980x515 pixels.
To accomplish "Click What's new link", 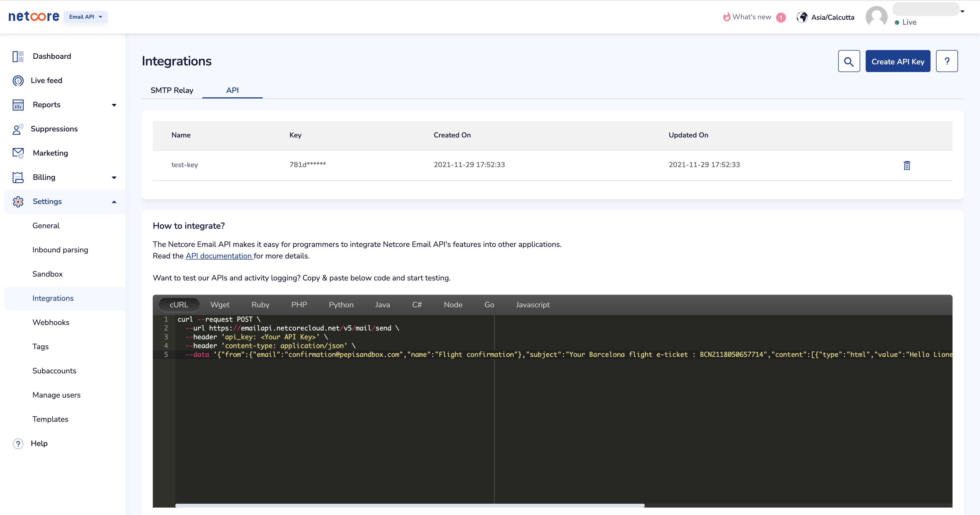I will pyautogui.click(x=752, y=17).
